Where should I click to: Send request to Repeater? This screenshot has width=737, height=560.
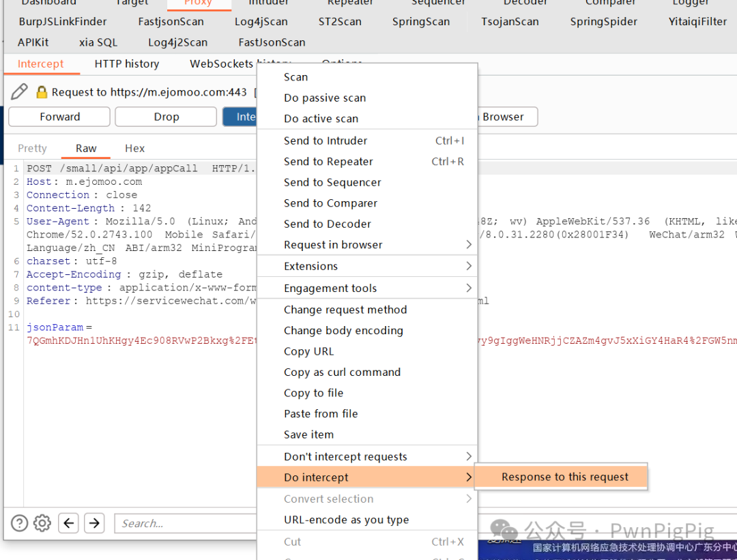[367, 161]
